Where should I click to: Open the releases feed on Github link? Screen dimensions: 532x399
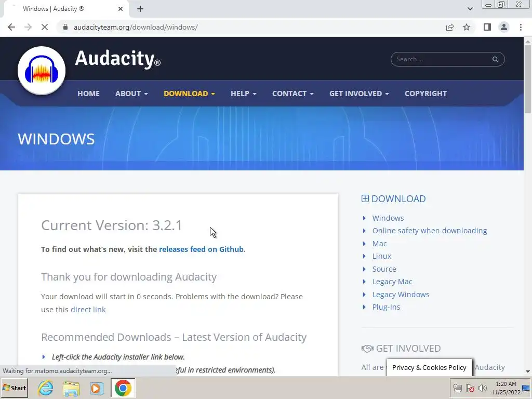point(201,249)
